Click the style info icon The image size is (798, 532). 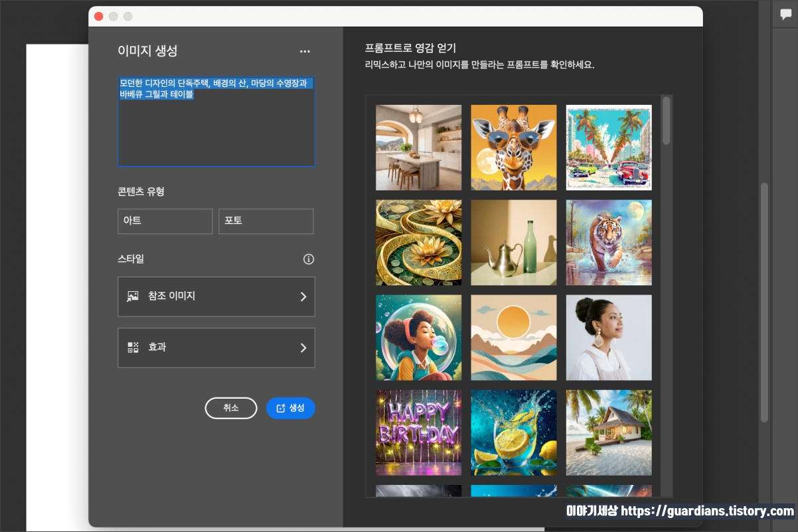(x=309, y=259)
